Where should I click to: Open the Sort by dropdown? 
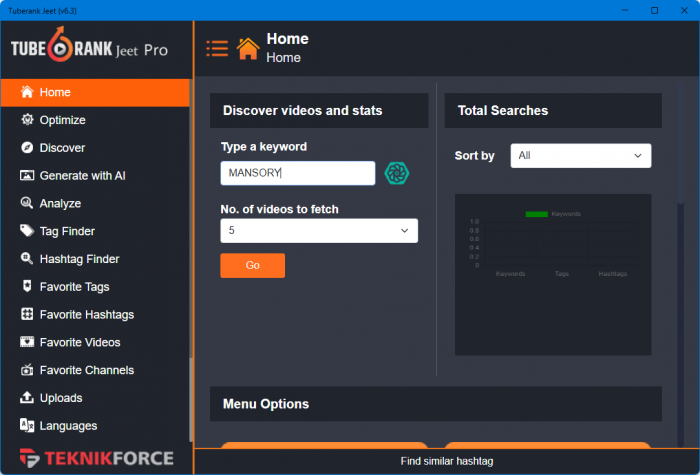[x=580, y=156]
